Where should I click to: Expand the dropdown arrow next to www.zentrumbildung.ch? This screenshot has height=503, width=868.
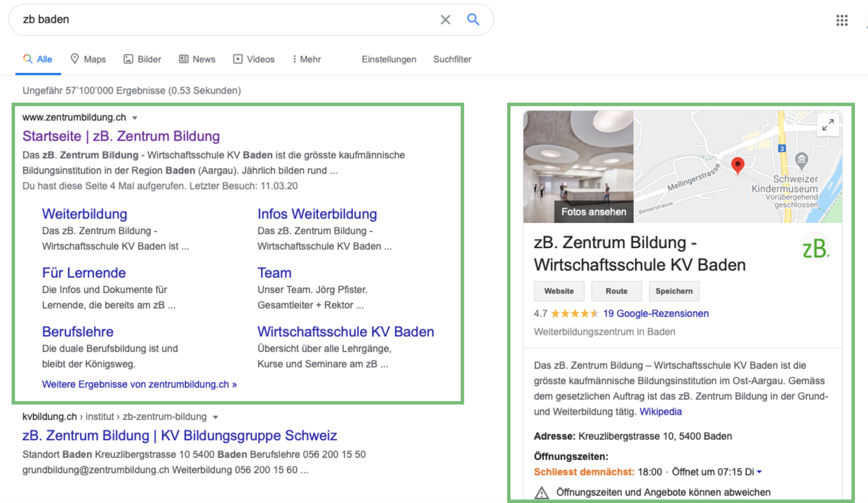point(135,118)
